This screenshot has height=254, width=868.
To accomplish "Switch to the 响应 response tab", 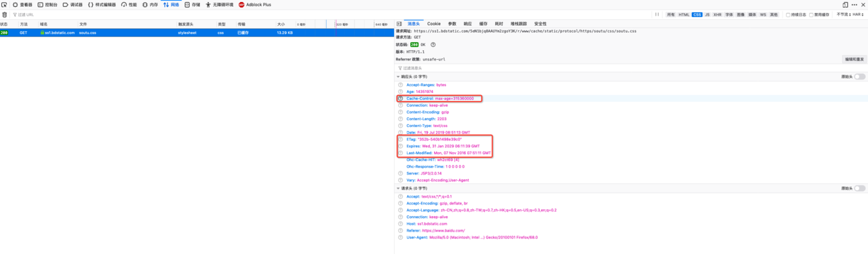I will click(x=467, y=24).
